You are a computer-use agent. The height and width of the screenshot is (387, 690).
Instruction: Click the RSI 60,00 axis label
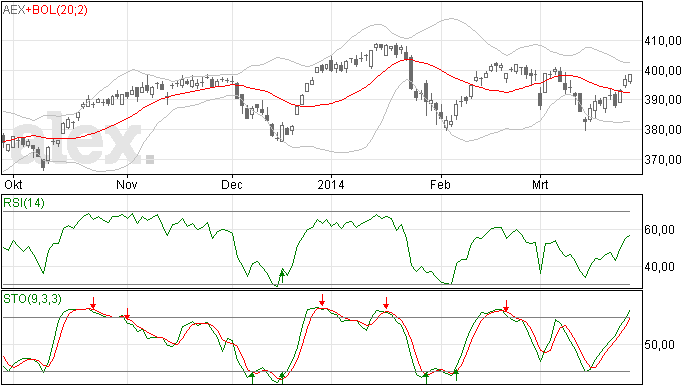(660, 230)
